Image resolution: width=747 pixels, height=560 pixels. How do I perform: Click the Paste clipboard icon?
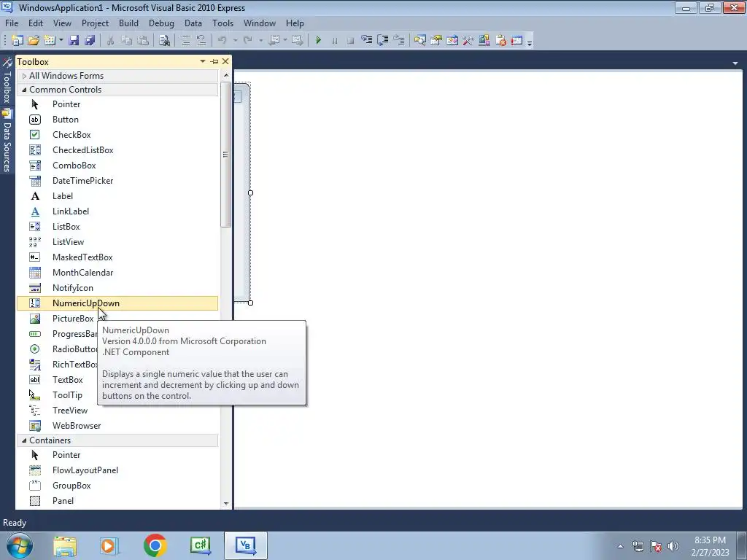143,41
